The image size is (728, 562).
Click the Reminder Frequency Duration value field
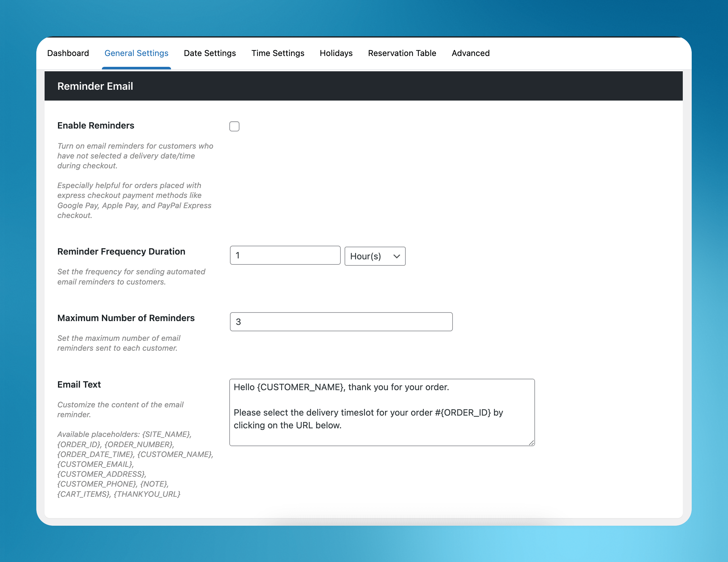click(285, 255)
